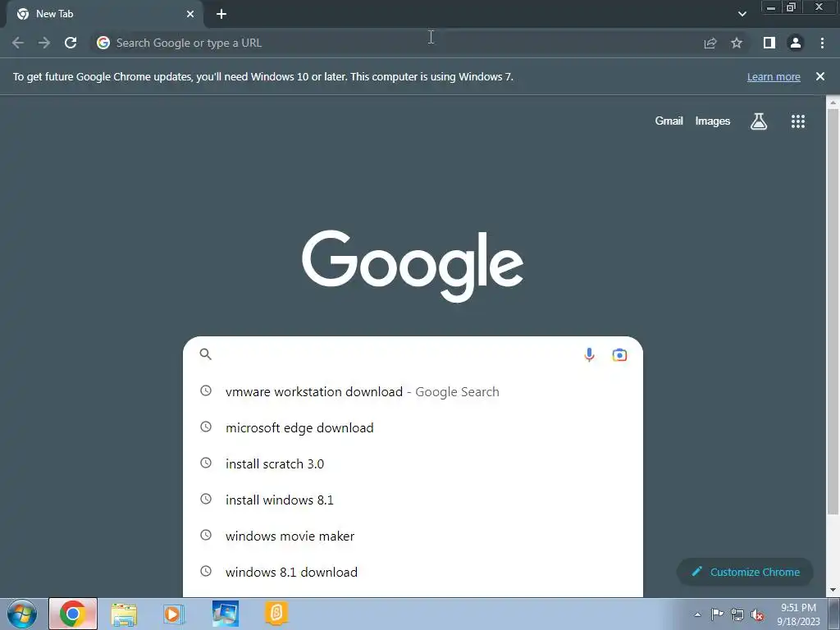The width and height of the screenshot is (840, 630).
Task: Click the clock icon beside install scratch 3.0
Action: tap(206, 463)
